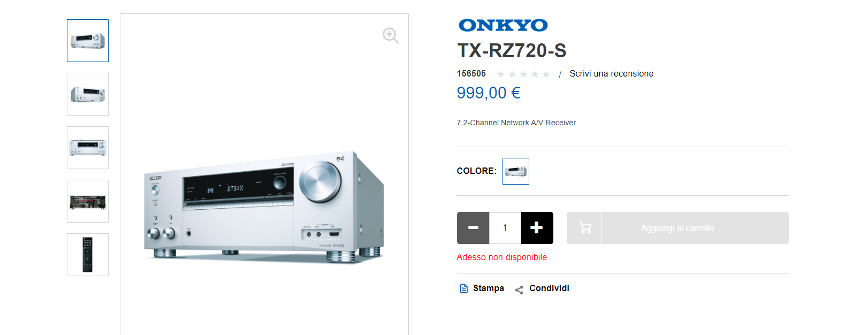Increase quantity with the plus button
Viewport: 868px width, 335px height.
pos(537,228)
